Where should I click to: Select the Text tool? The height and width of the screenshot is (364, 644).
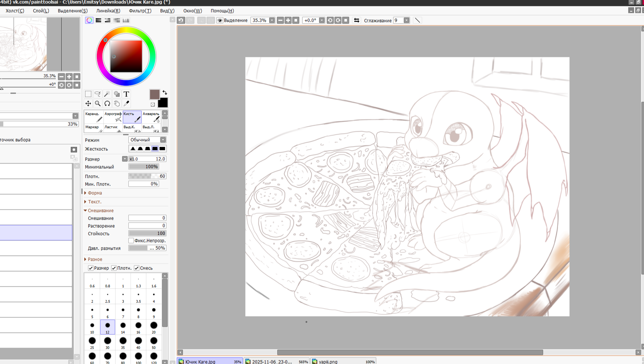tap(126, 94)
